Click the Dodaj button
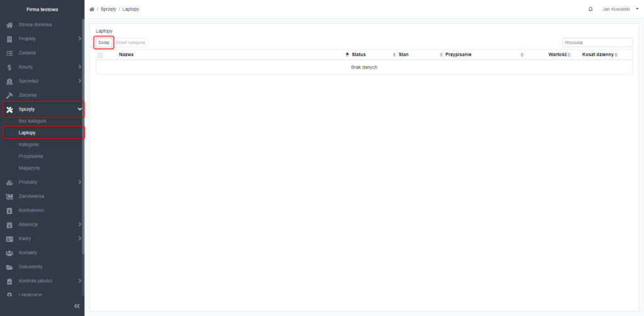644x316 pixels. click(104, 42)
